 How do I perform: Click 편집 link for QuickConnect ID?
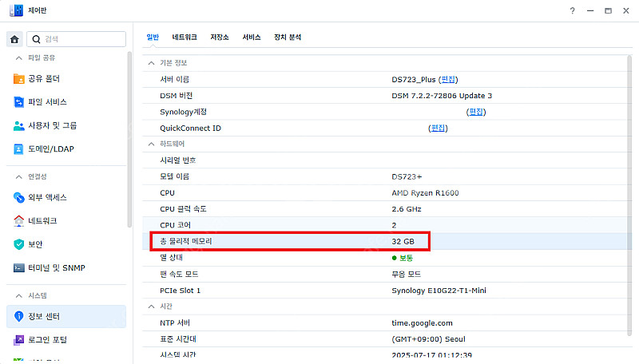438,128
